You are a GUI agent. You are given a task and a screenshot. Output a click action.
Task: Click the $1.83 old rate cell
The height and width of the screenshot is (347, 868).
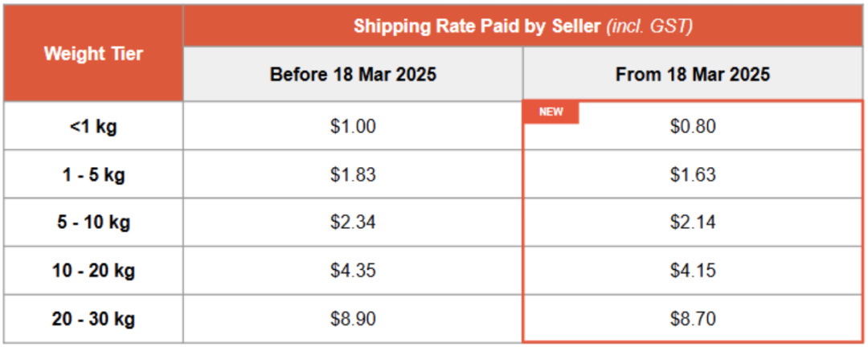[353, 174]
